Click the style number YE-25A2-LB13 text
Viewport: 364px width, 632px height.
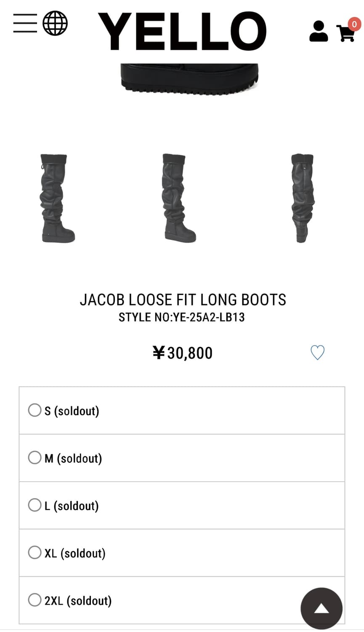pyautogui.click(x=181, y=317)
